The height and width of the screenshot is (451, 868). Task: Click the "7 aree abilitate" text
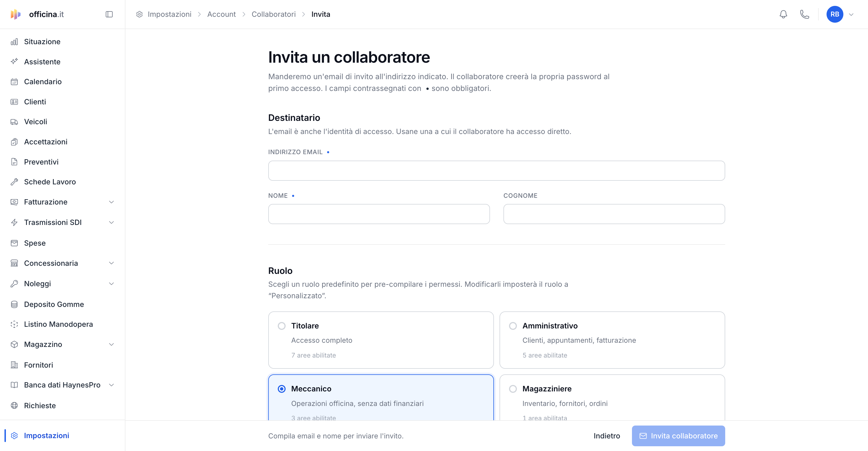[313, 355]
